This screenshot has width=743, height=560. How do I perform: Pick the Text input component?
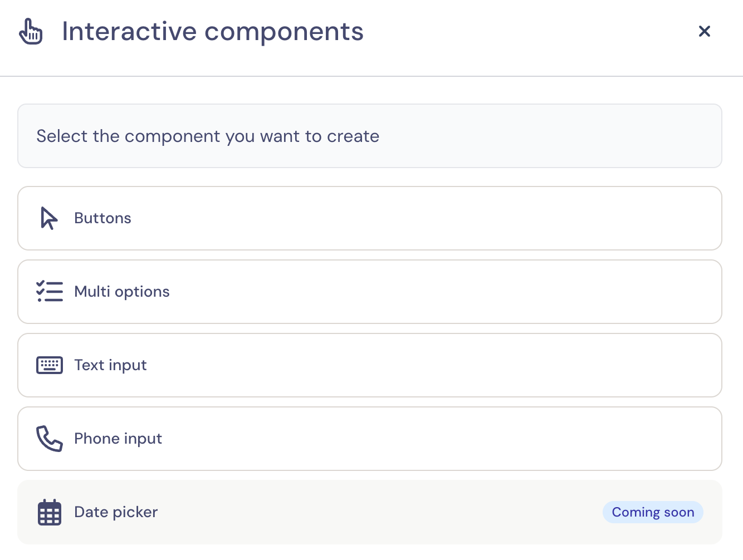click(370, 365)
